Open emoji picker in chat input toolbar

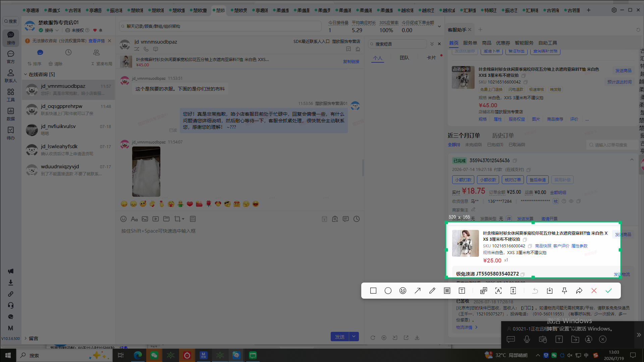click(123, 219)
